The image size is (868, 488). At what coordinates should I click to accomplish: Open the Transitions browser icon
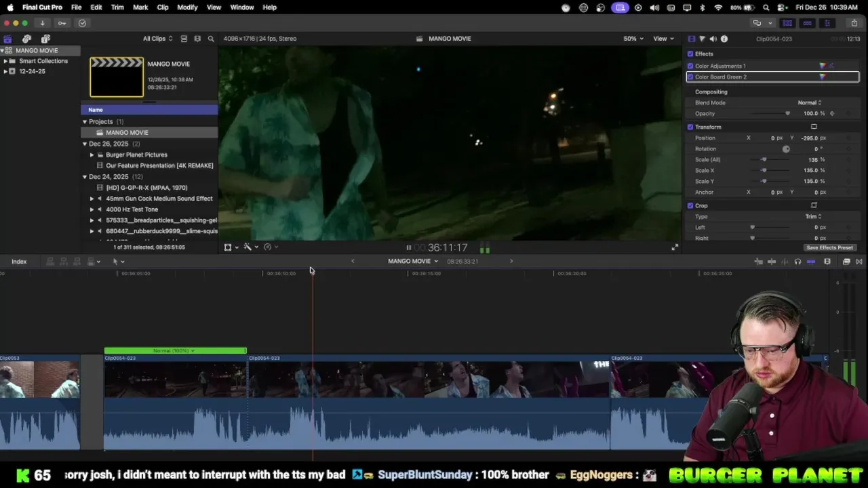[x=859, y=262]
